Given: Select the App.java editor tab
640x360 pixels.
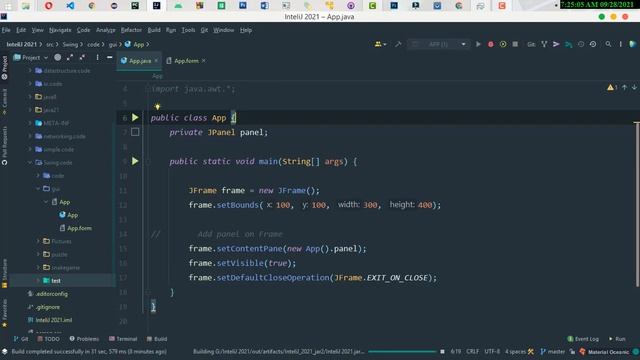Looking at the screenshot, I should click(139, 61).
